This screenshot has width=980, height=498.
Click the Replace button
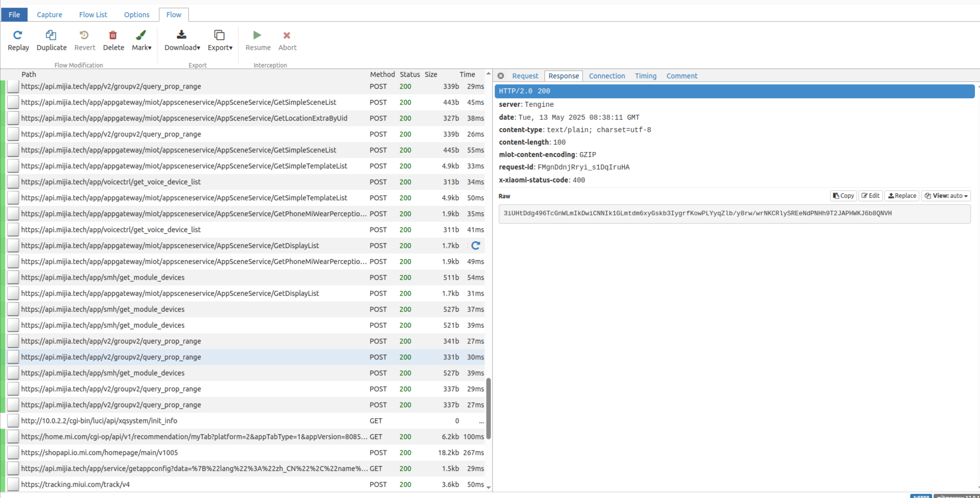[x=902, y=196]
